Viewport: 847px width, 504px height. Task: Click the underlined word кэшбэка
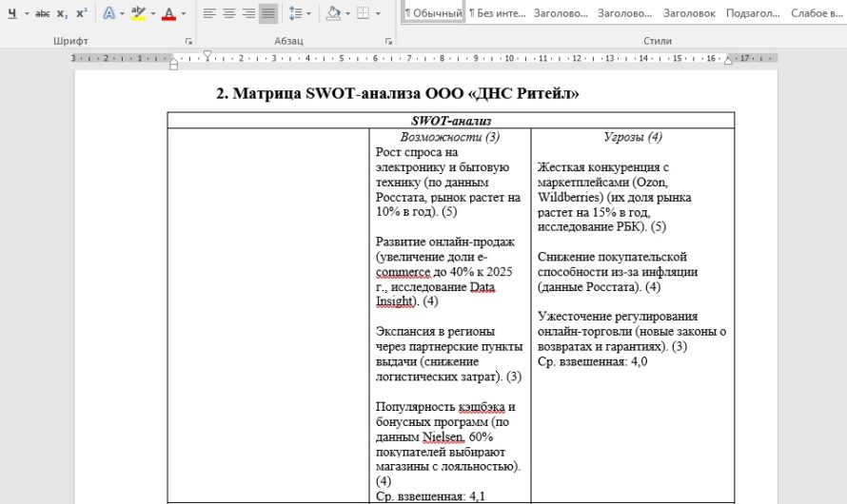(482, 407)
